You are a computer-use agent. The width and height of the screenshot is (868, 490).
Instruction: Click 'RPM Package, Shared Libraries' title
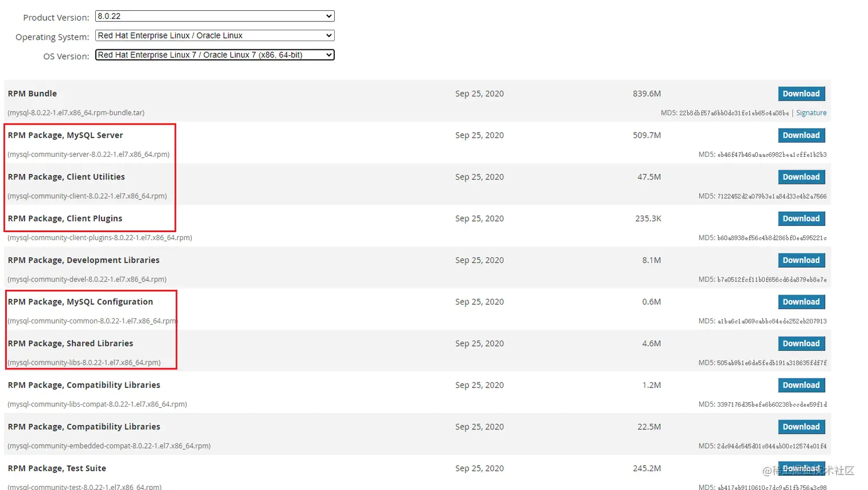pos(71,344)
